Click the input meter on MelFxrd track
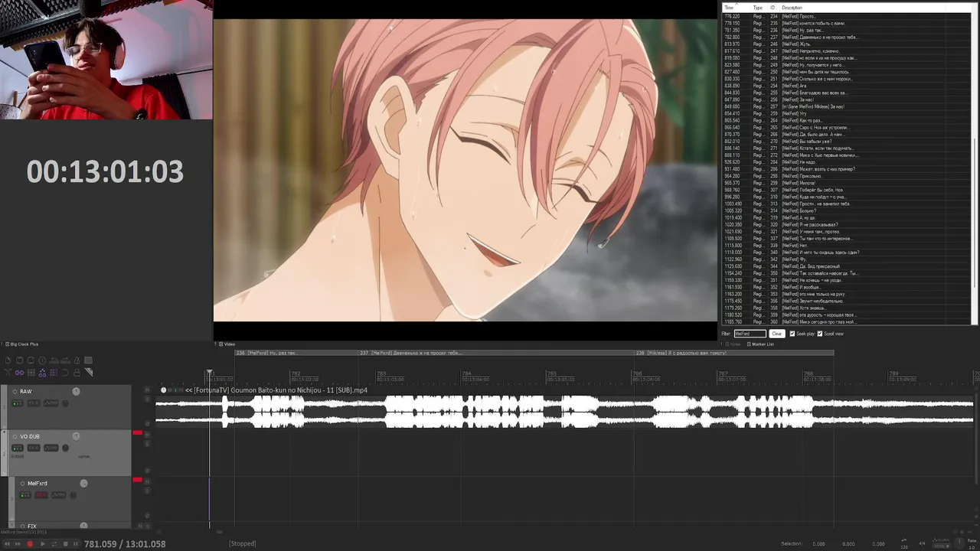Viewport: 980px width, 551px height. click(x=25, y=495)
